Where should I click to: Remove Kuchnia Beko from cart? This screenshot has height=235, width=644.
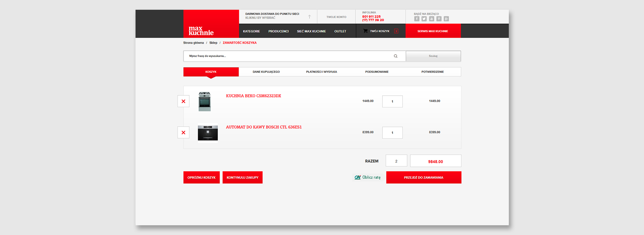tap(183, 101)
